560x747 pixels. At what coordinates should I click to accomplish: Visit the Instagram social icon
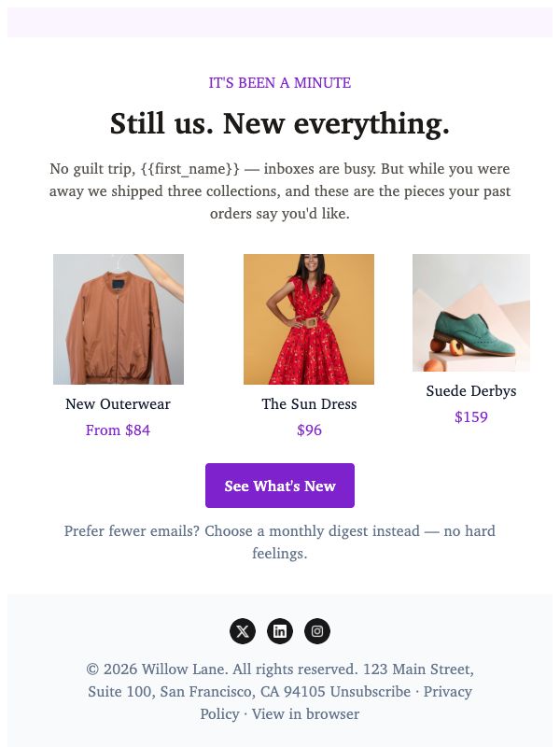[x=317, y=631]
